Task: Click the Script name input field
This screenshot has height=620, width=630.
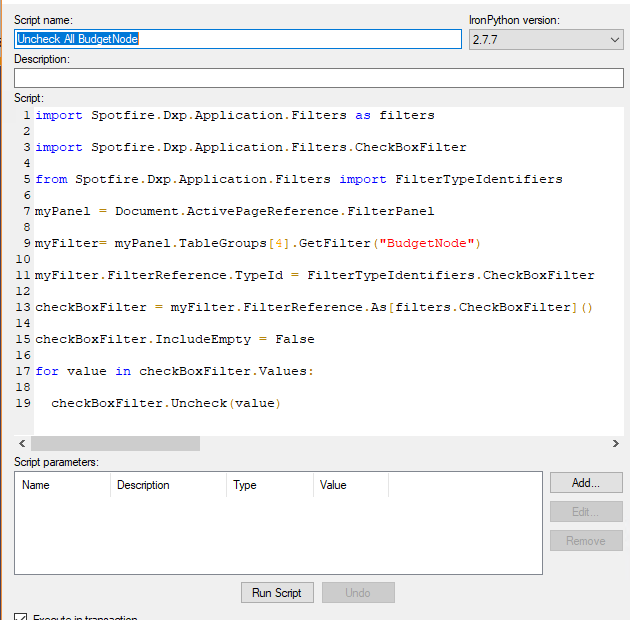Action: pyautogui.click(x=238, y=39)
